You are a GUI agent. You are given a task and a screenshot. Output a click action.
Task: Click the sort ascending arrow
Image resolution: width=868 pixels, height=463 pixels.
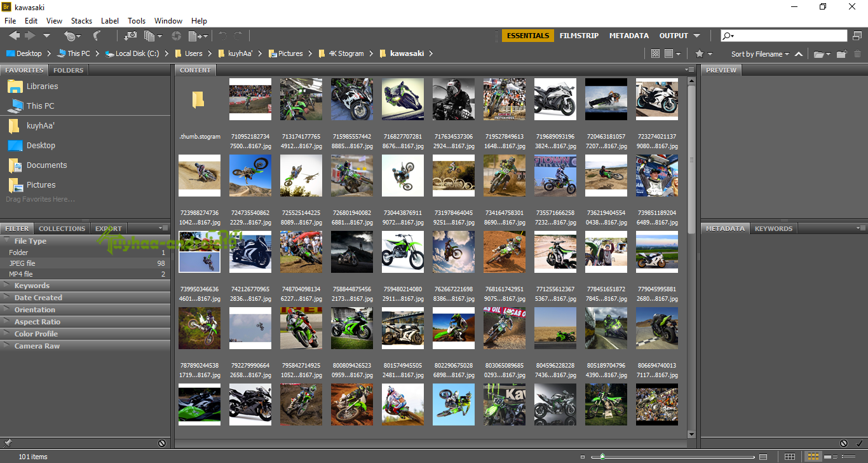pyautogui.click(x=799, y=53)
